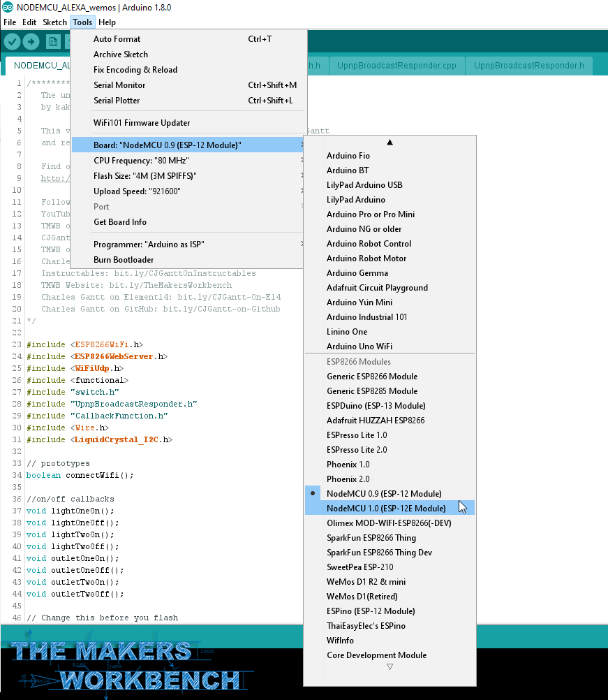This screenshot has height=700, width=608.
Task: Expand the CPU Frequency 80 MHz submenu
Action: coord(188,160)
